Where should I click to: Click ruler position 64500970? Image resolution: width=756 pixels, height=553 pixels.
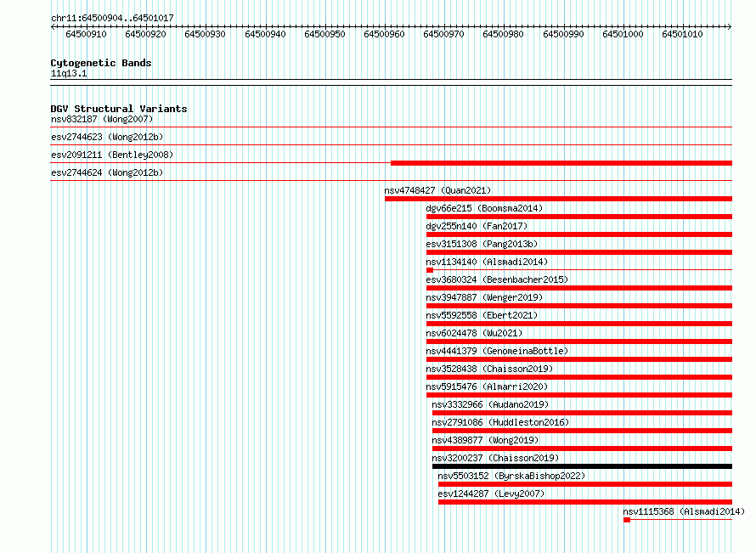(x=443, y=34)
